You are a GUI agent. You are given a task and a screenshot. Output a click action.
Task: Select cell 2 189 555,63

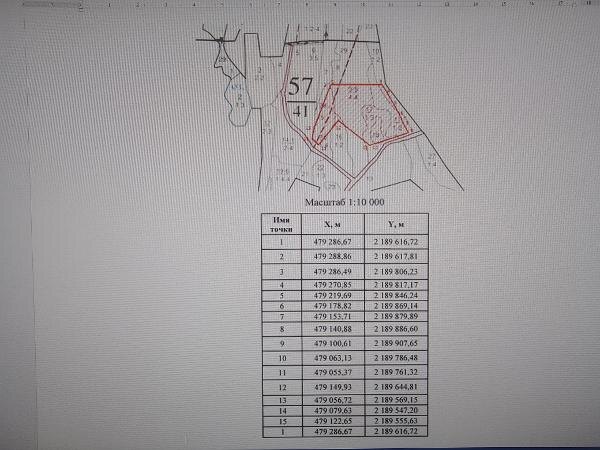396,421
